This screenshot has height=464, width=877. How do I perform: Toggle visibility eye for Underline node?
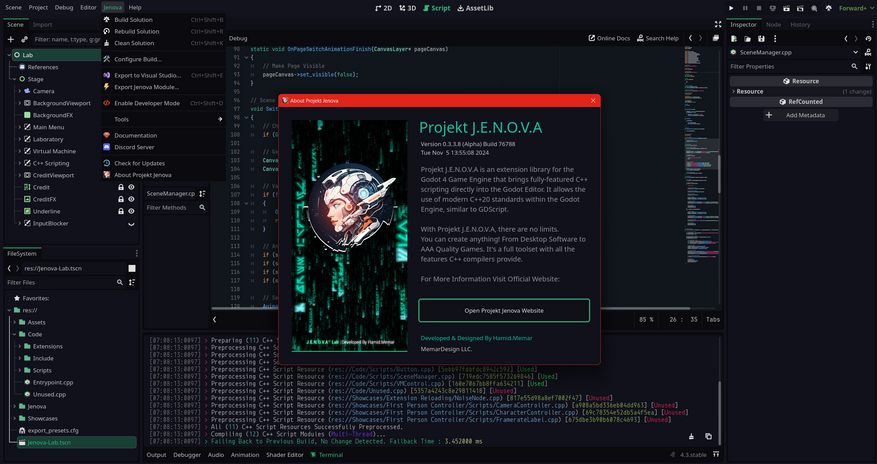[130, 211]
